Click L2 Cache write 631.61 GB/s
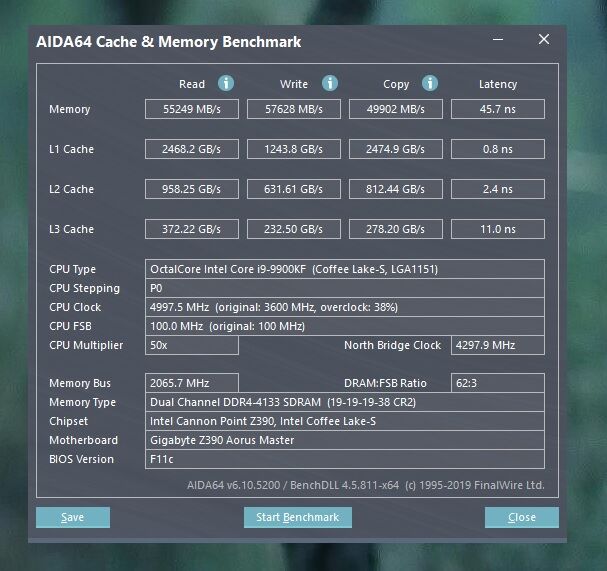Screen dimensions: 607x571 coord(294,189)
